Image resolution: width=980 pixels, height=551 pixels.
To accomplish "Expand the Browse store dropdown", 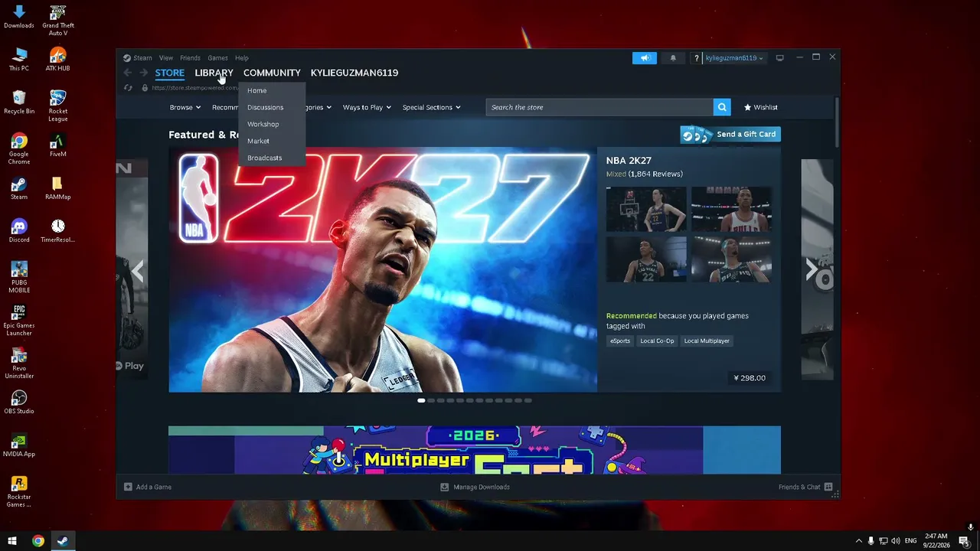I will pyautogui.click(x=185, y=107).
